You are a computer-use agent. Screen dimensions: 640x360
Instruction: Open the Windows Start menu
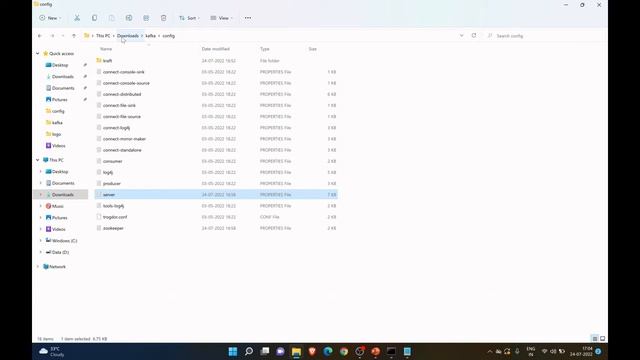tap(233, 351)
